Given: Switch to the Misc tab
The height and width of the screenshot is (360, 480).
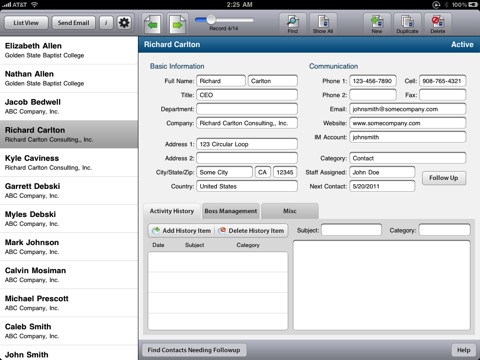Looking at the screenshot, I should tap(290, 211).
